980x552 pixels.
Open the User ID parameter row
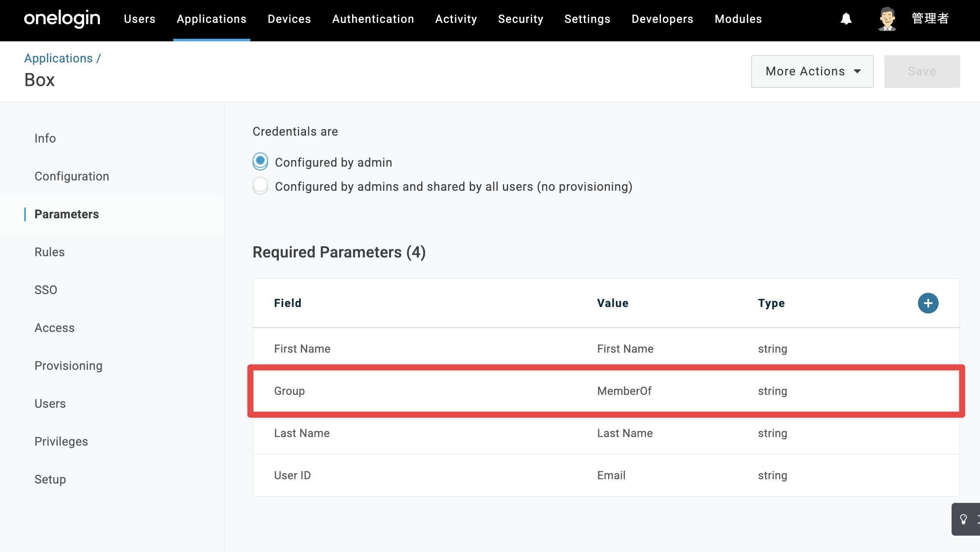pos(606,475)
